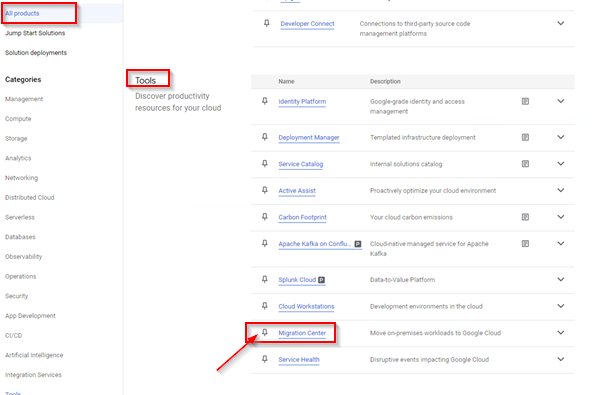The width and height of the screenshot is (600, 395).
Task: Open the Identity Platform link
Action: pyautogui.click(x=302, y=102)
